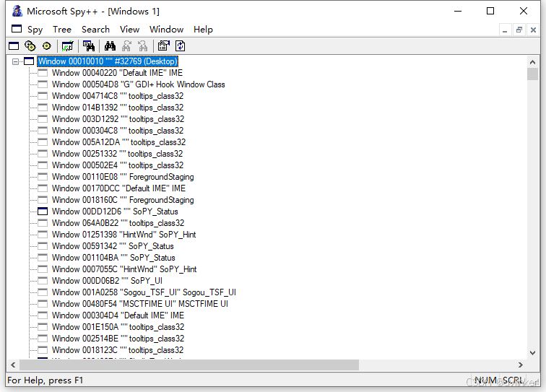Open the Search menu

click(95, 30)
